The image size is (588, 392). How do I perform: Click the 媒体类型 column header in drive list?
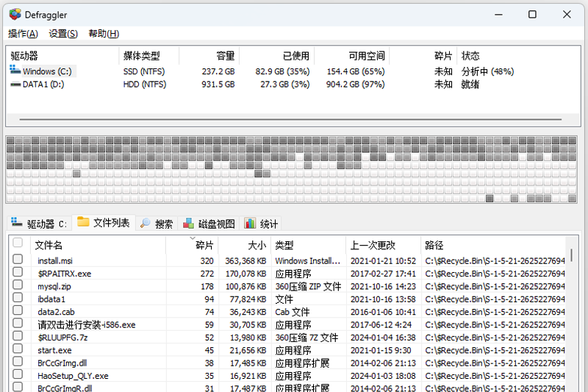[x=149, y=56]
